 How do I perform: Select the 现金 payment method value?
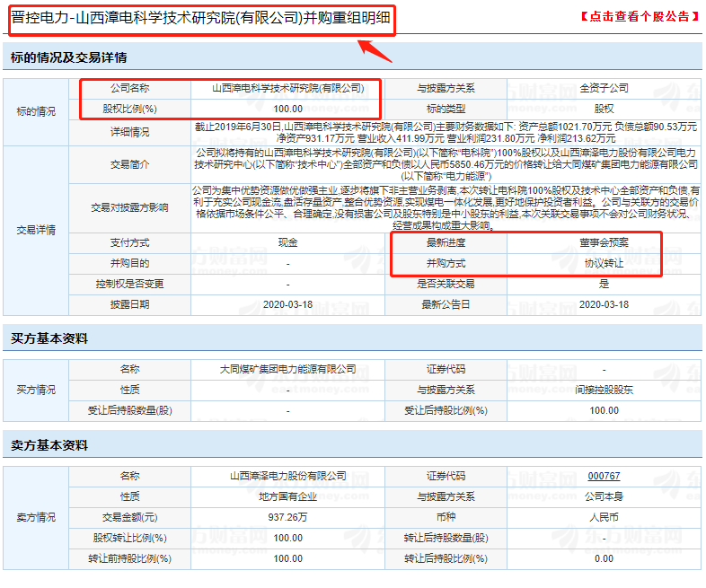pyautogui.click(x=288, y=243)
